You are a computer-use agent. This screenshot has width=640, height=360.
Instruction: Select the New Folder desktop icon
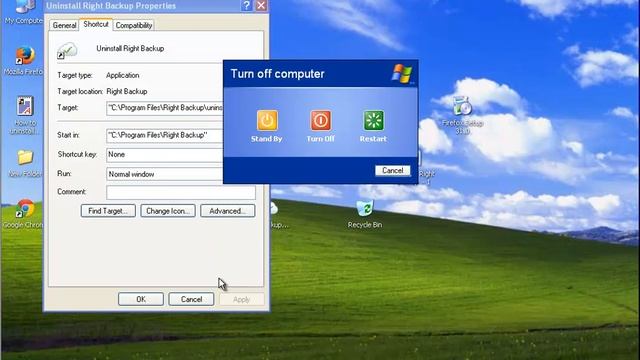pos(25,157)
